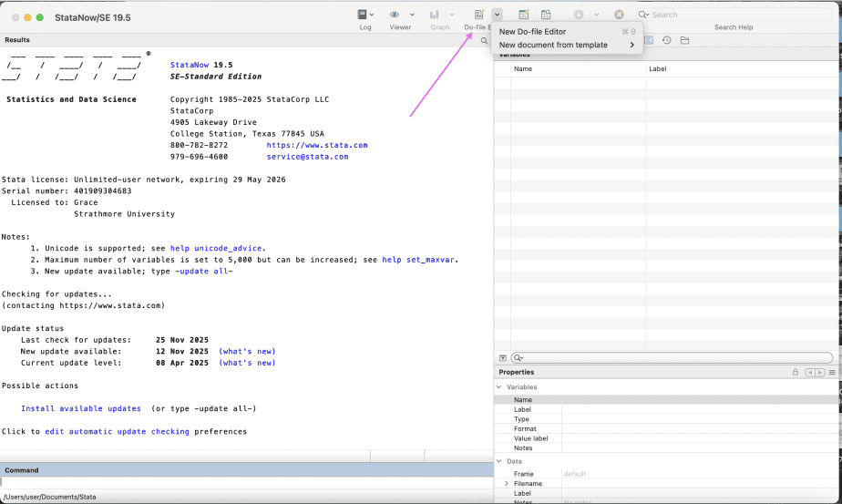Click the Do-file Editor toolbar icon
Image resolution: width=842 pixels, height=504 pixels.
479,15
